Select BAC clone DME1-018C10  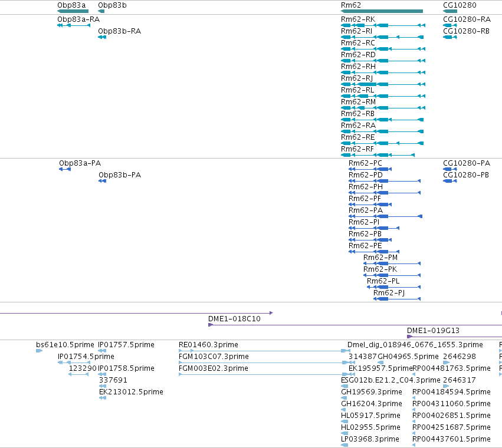pyautogui.click(x=355, y=325)
